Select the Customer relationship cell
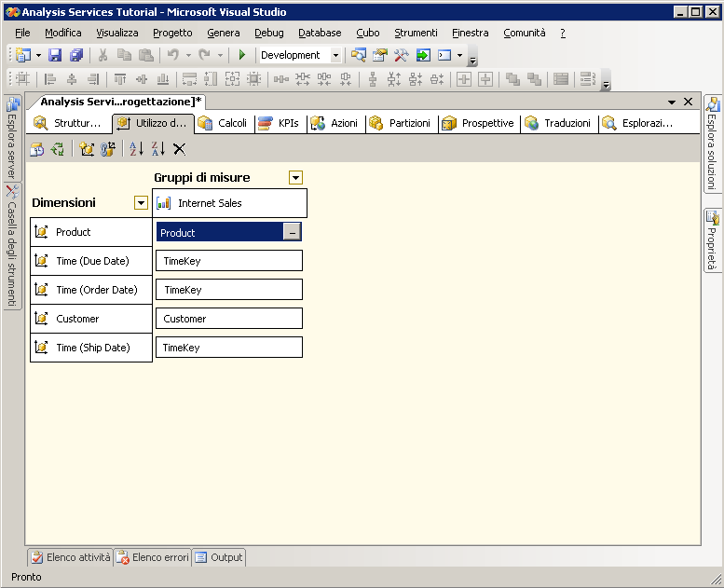The width and height of the screenshot is (724, 588). click(x=229, y=319)
